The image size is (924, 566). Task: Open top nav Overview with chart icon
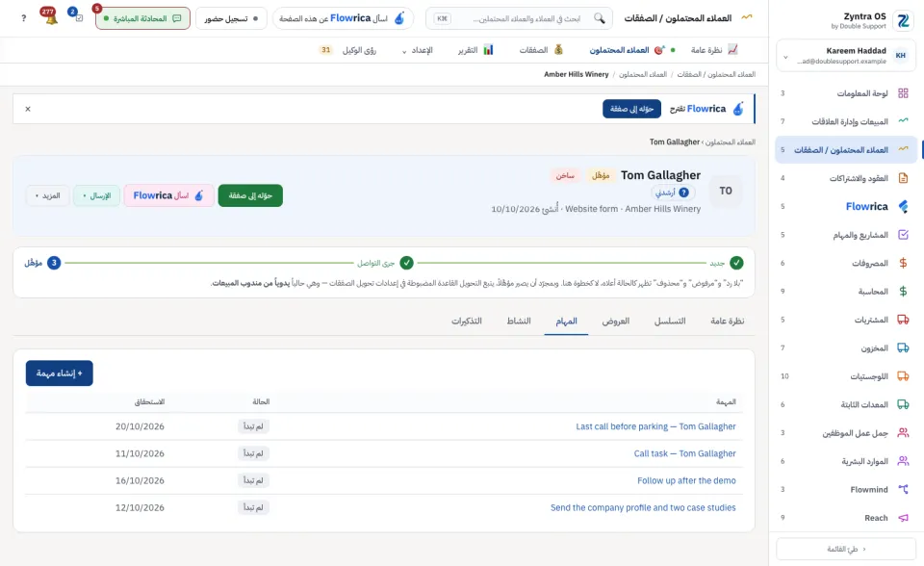(714, 50)
